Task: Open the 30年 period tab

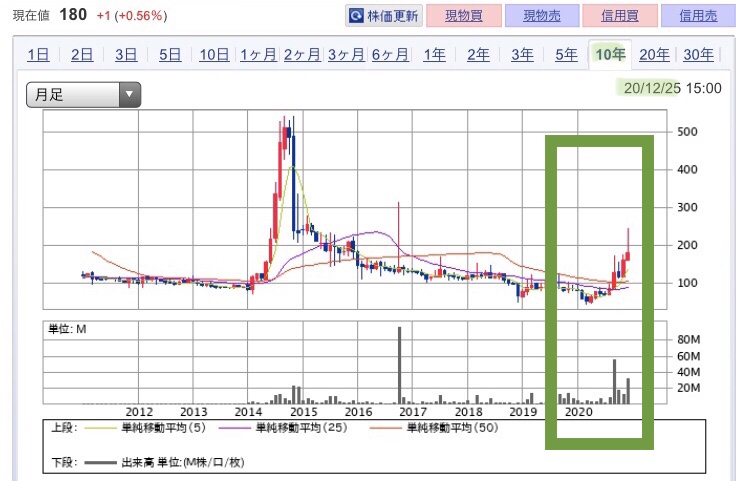Action: (699, 55)
